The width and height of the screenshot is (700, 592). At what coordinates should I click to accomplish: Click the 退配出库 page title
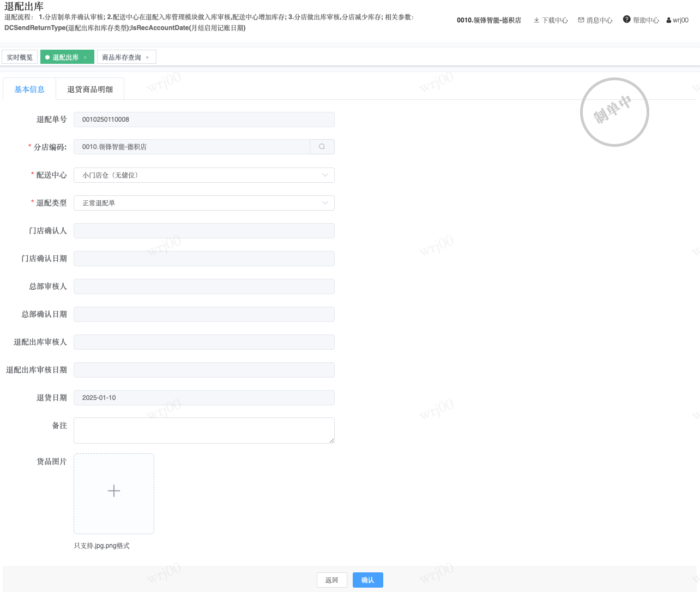24,7
